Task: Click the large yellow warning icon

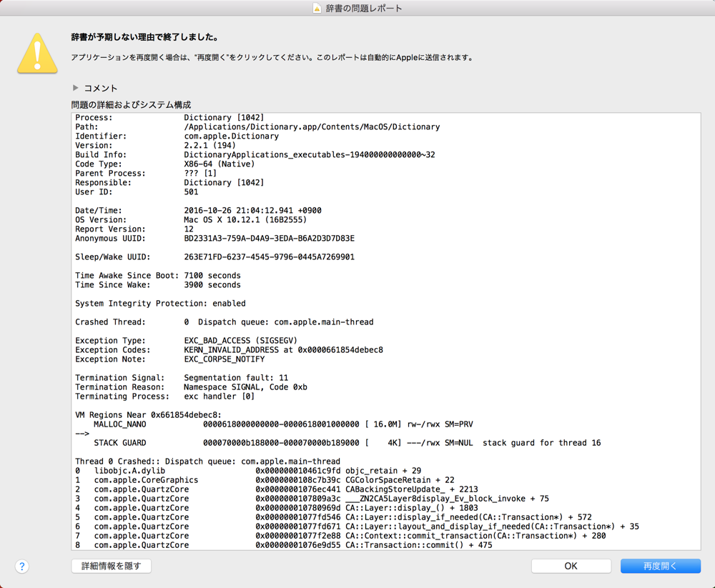Action: (x=37, y=54)
